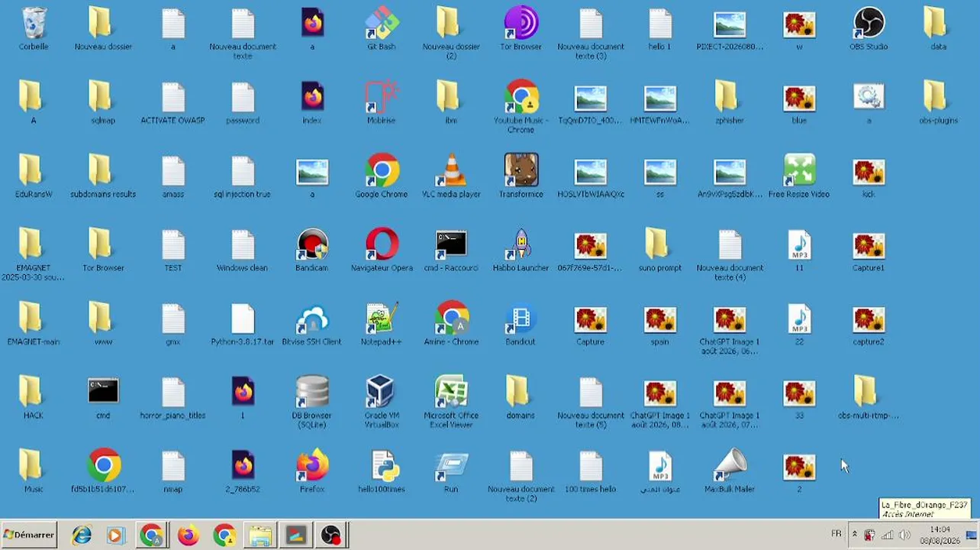This screenshot has width=980, height=550.
Task: Open Firefox from the taskbar
Action: click(x=188, y=535)
